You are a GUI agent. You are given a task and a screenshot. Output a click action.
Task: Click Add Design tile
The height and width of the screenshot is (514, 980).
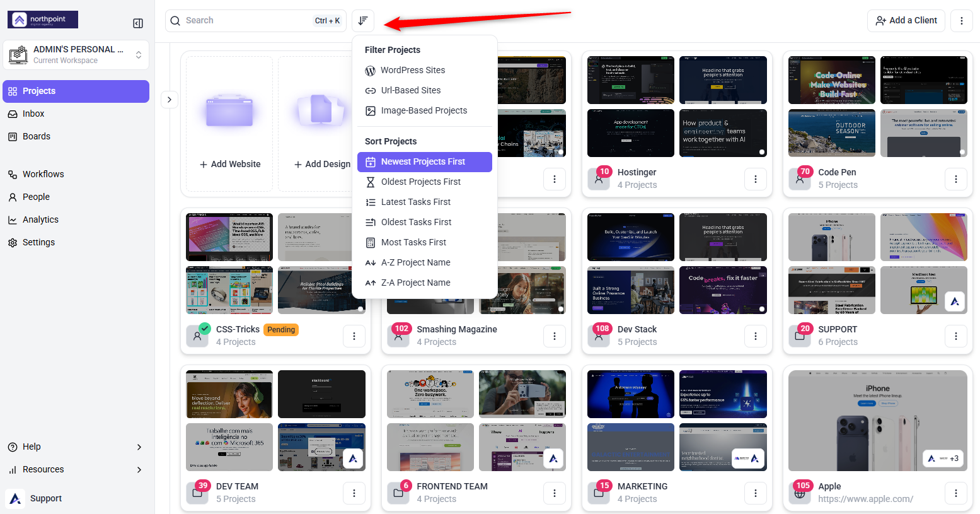click(315, 124)
